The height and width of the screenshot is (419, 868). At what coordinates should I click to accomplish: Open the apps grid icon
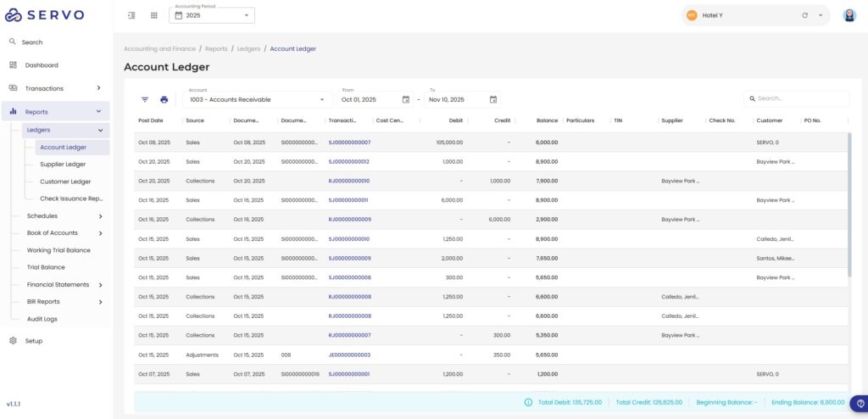pos(153,15)
